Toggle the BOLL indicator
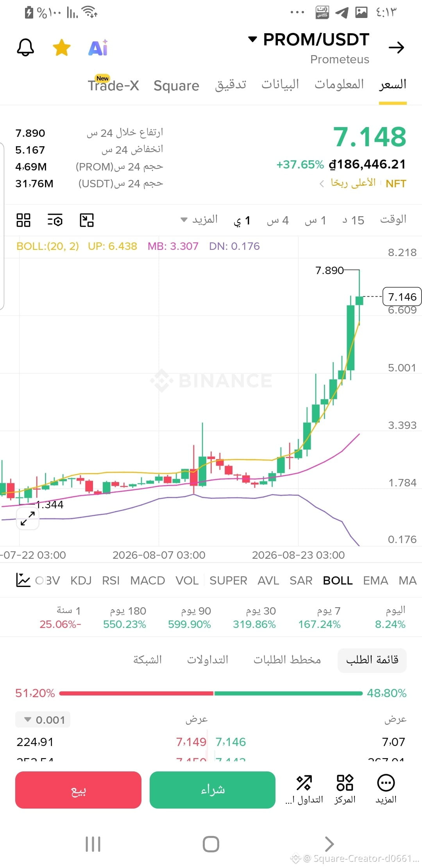The height and width of the screenshot is (868, 422). click(338, 581)
